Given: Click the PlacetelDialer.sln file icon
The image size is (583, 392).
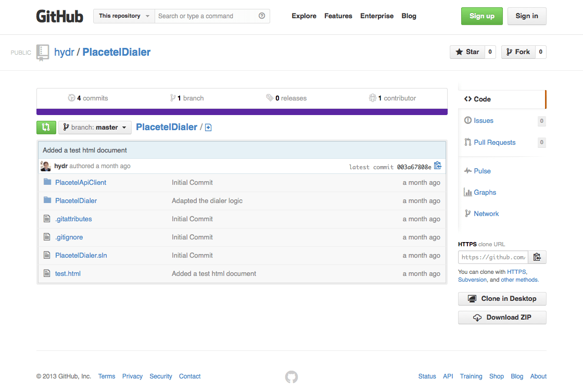Looking at the screenshot, I should [x=47, y=255].
